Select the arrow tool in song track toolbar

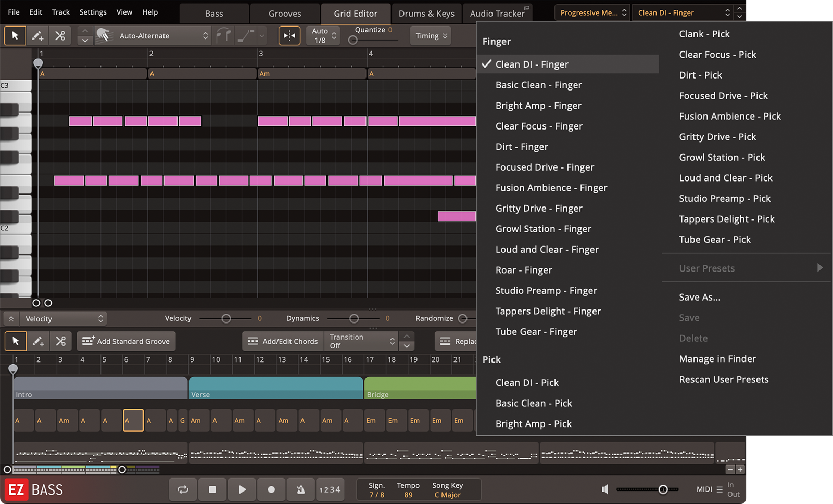[x=16, y=341]
